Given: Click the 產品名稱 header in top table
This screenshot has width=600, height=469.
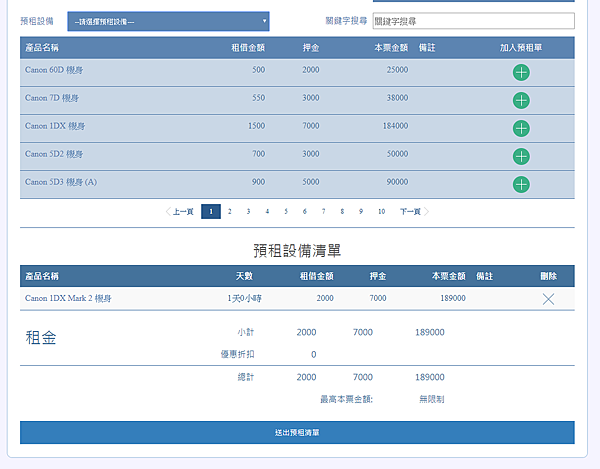Looking at the screenshot, I should [x=42, y=48].
